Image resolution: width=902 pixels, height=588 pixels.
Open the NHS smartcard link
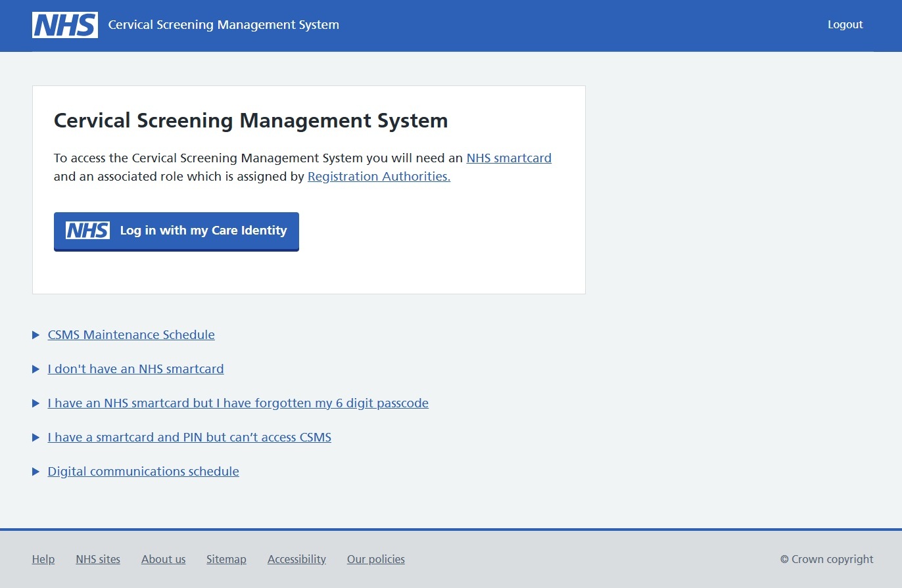pyautogui.click(x=509, y=158)
